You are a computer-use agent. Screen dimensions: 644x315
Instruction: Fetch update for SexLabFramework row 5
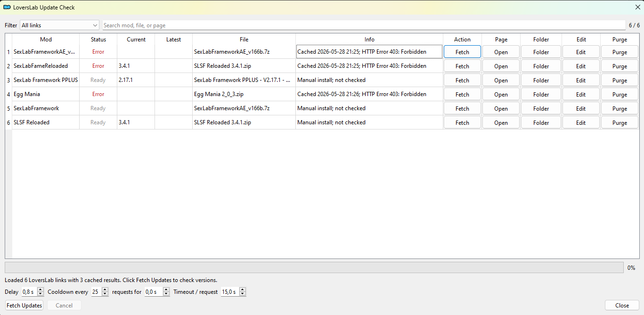[x=462, y=108]
